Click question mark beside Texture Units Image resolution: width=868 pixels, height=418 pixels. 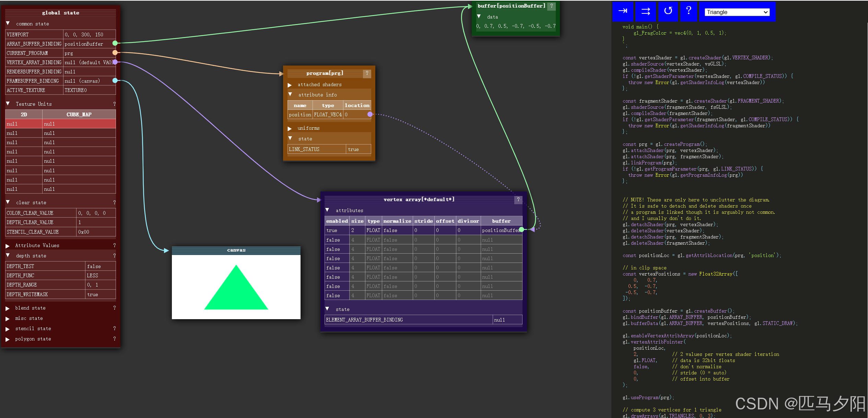pyautogui.click(x=114, y=104)
